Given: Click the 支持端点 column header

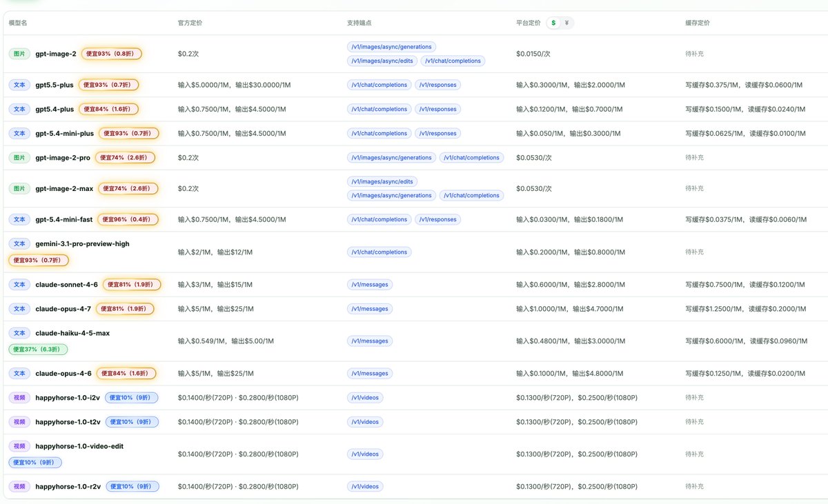Looking at the screenshot, I should pos(359,23).
